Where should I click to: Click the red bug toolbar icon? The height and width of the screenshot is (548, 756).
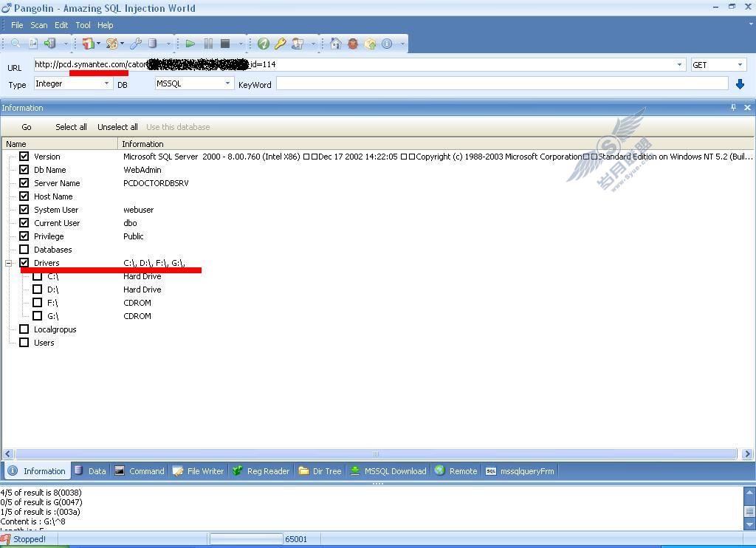point(353,44)
